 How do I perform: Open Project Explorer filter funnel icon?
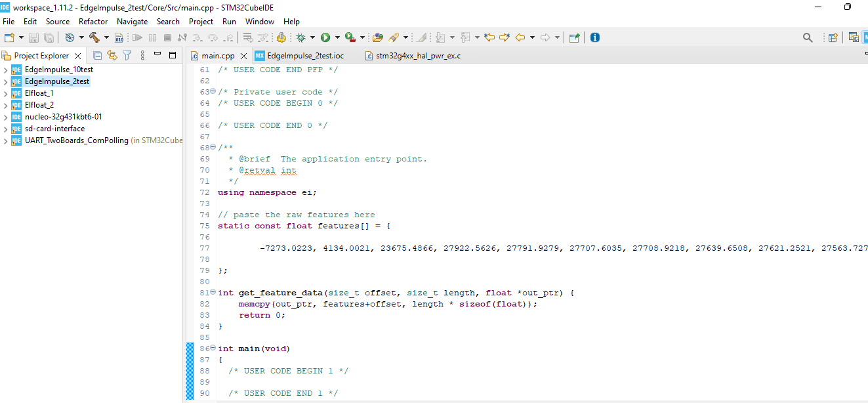coord(128,55)
